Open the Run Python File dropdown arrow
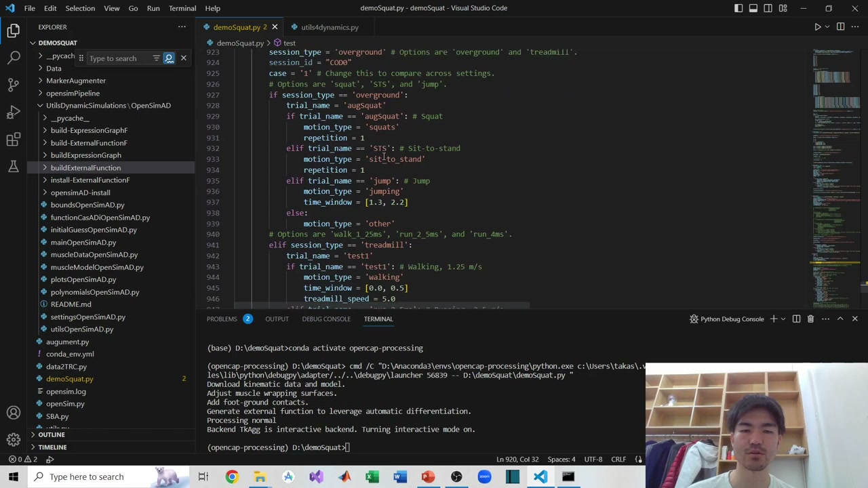This screenshot has width=868, height=488. [x=828, y=27]
